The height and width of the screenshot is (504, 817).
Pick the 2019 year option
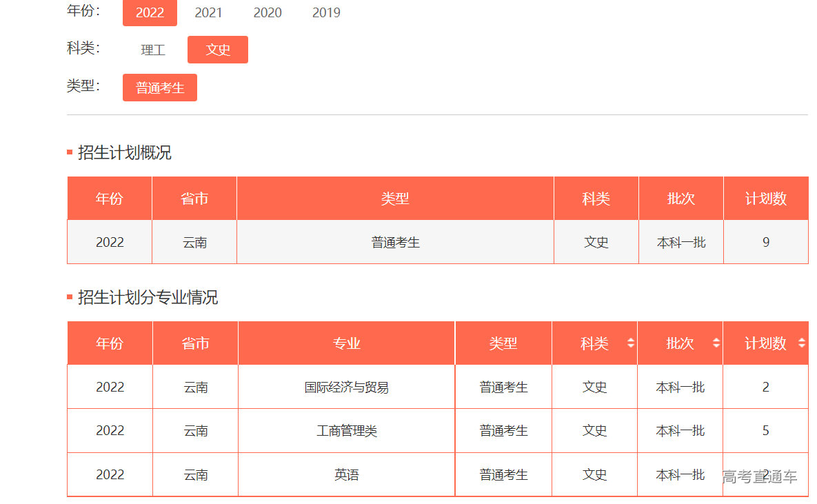[326, 13]
